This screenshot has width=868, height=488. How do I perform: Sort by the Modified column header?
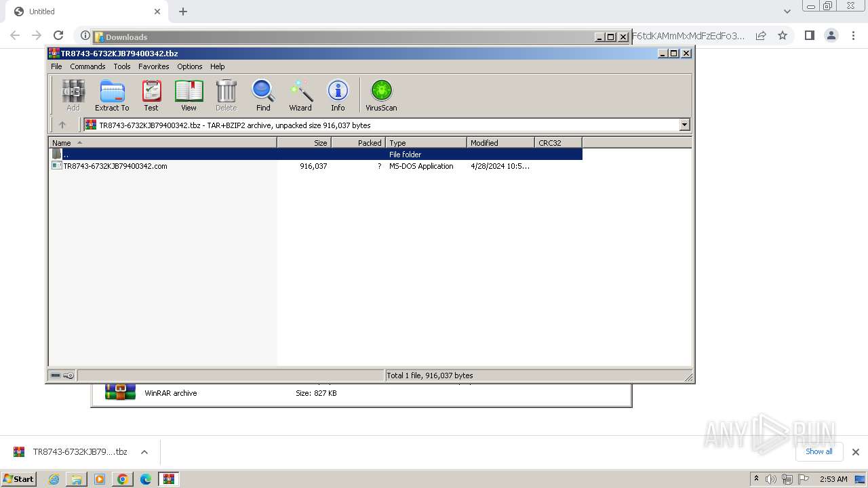tap(501, 142)
